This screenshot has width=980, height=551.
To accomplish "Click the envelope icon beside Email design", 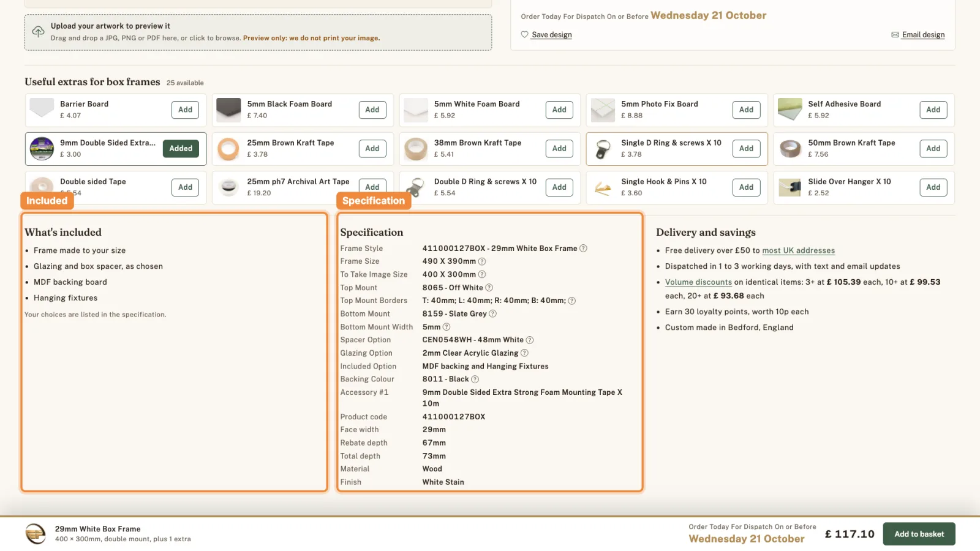I will 895,35.
